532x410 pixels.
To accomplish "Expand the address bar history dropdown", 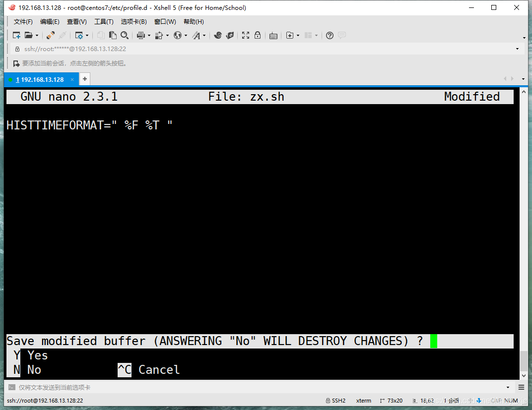I will [x=517, y=49].
